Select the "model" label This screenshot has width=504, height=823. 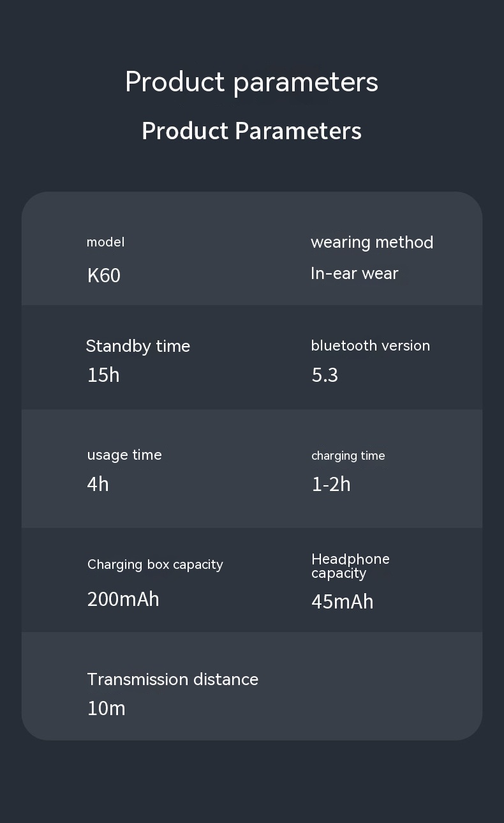click(x=105, y=242)
